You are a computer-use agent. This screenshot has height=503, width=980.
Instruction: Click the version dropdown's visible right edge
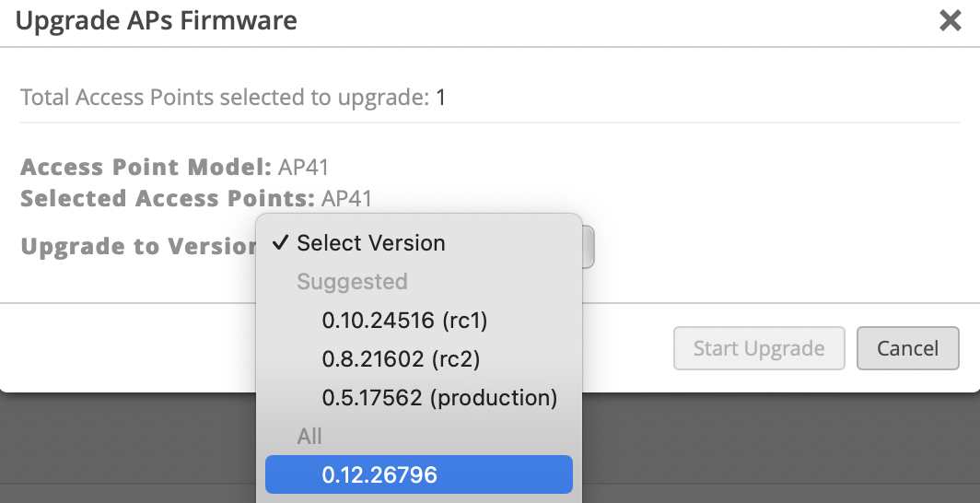589,247
